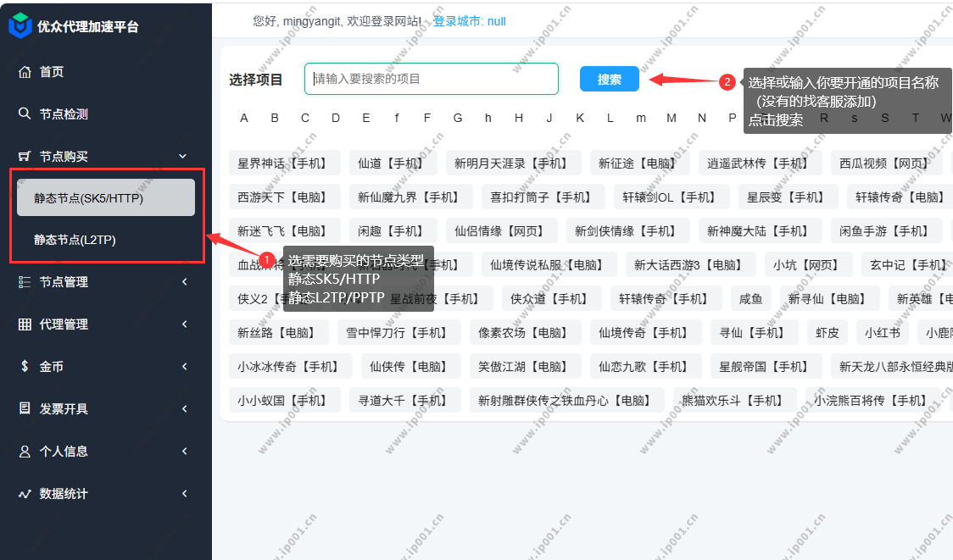Screen dimensions: 953x560
Task: Click the invoice icon beside 发票开具
Action: point(25,408)
